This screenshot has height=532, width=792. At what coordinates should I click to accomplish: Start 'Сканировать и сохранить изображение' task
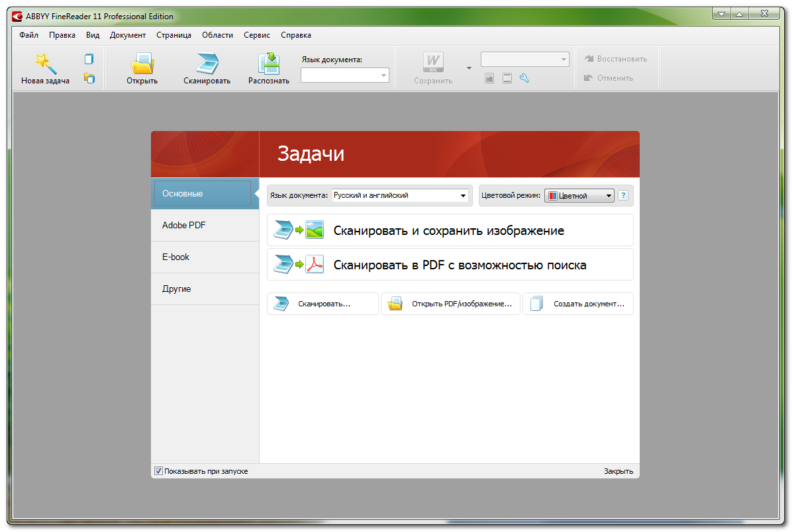(450, 230)
